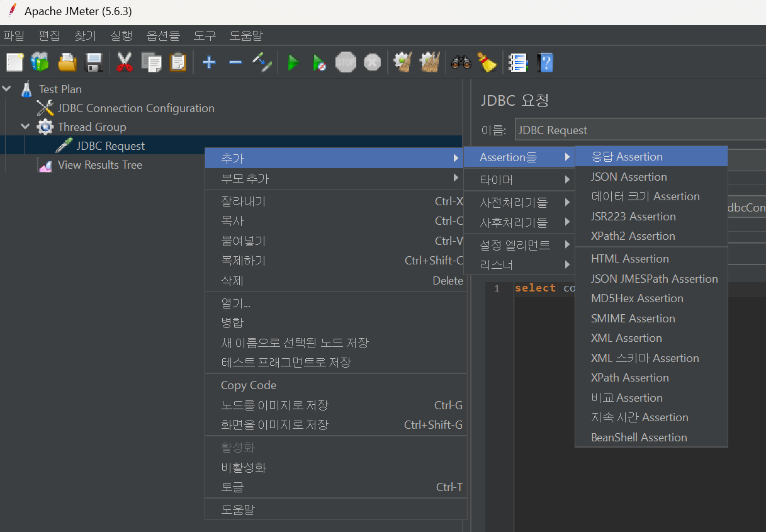Click Copy Code in context menu

click(x=335, y=385)
